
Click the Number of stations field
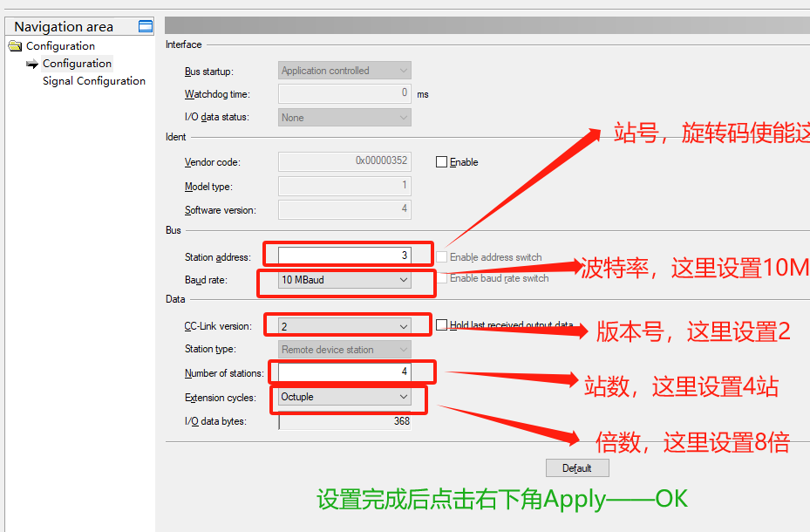[344, 373]
